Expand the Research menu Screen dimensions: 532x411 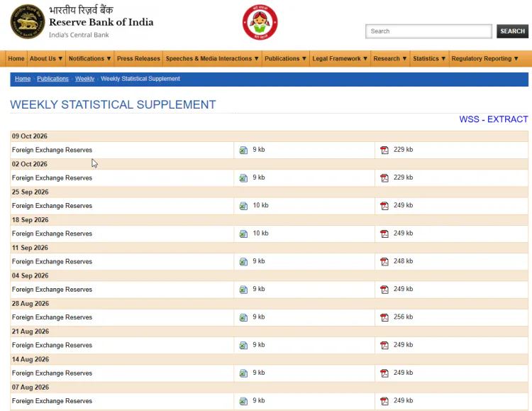pos(390,58)
